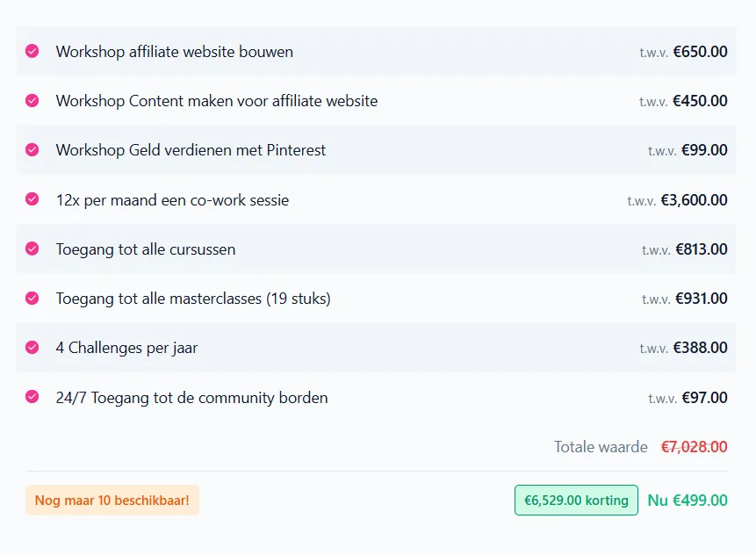Click the €6,529.00 korting badge

[x=576, y=501]
